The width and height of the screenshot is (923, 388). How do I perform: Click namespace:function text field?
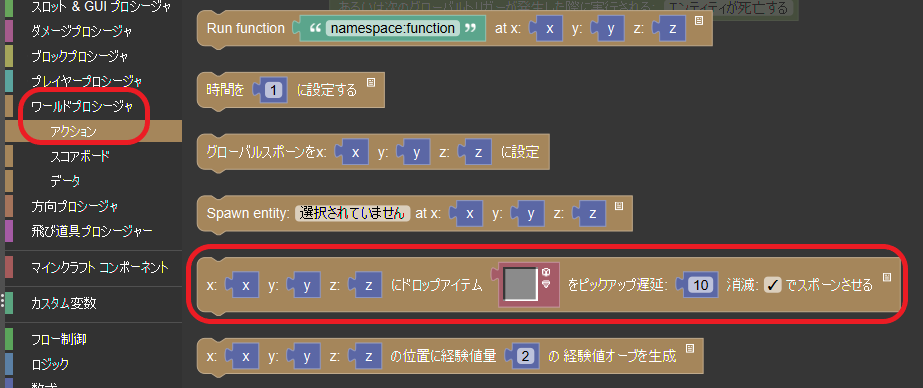coord(393,28)
